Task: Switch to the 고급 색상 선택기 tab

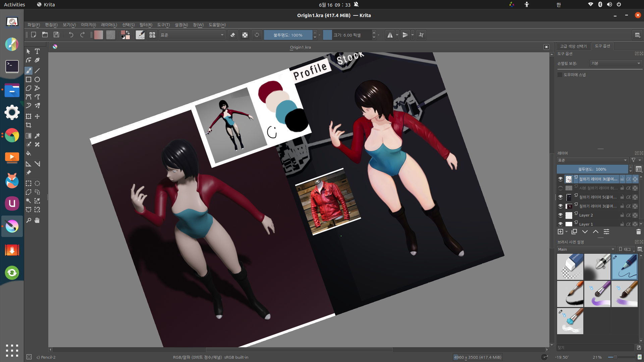Action: tap(574, 46)
